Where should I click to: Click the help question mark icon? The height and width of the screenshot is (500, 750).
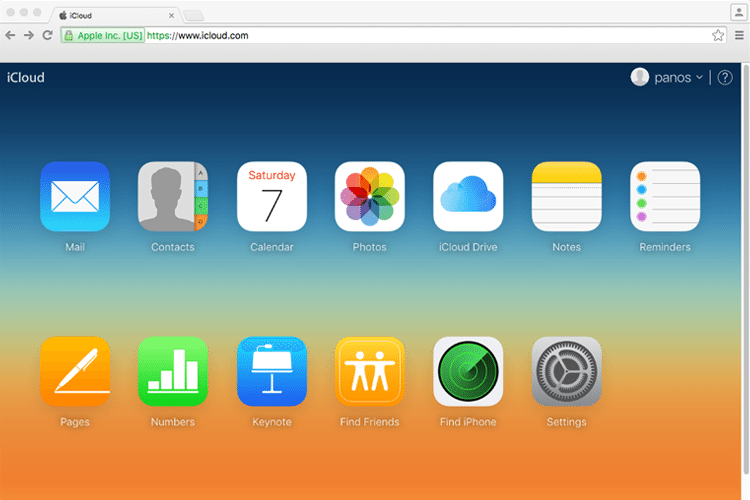[725, 78]
